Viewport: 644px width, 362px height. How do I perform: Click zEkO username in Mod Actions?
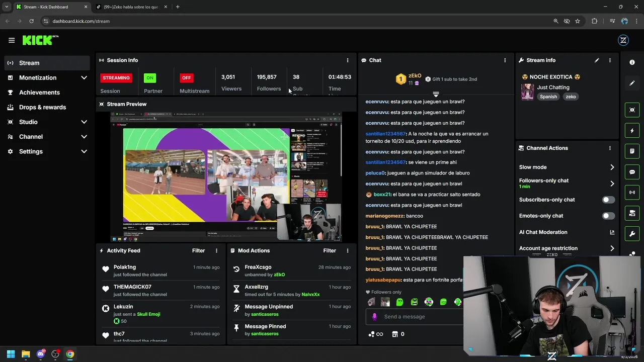(x=279, y=275)
